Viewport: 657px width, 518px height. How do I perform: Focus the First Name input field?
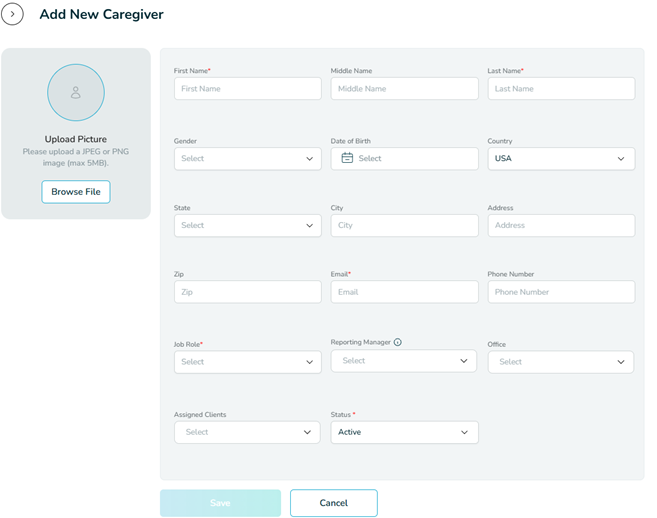[x=247, y=89]
